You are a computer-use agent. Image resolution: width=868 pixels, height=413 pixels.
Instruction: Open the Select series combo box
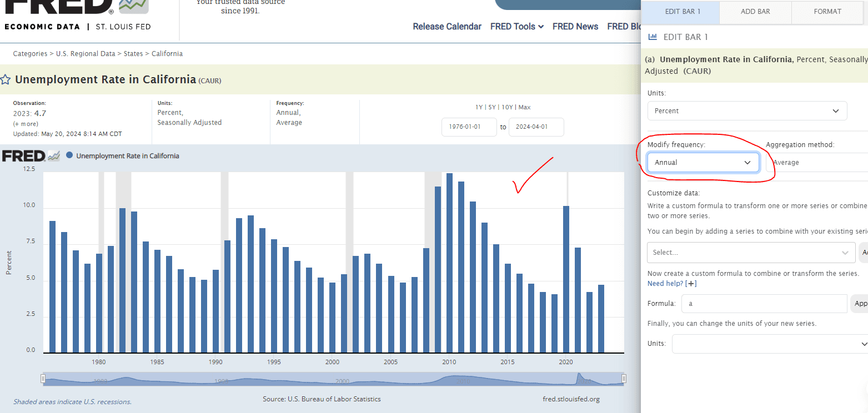point(750,253)
